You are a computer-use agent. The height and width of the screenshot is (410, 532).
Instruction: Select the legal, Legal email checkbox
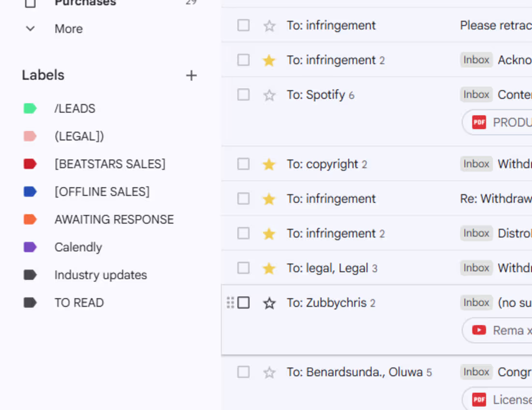(243, 268)
